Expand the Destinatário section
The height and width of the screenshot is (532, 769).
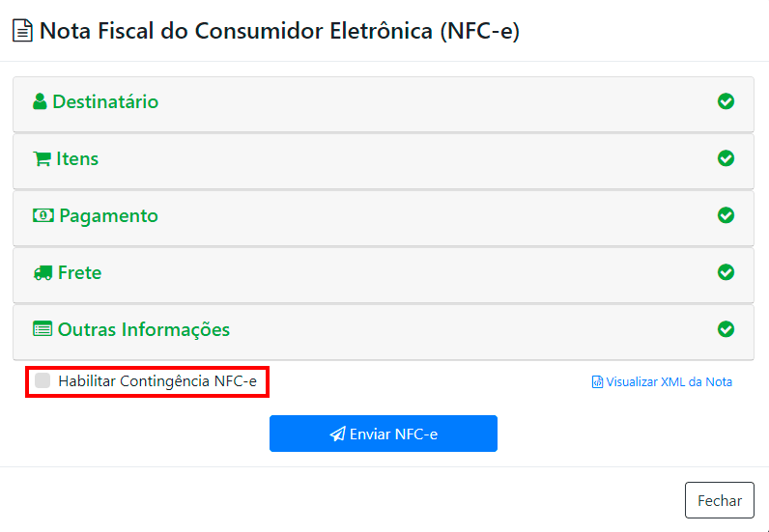pos(105,101)
